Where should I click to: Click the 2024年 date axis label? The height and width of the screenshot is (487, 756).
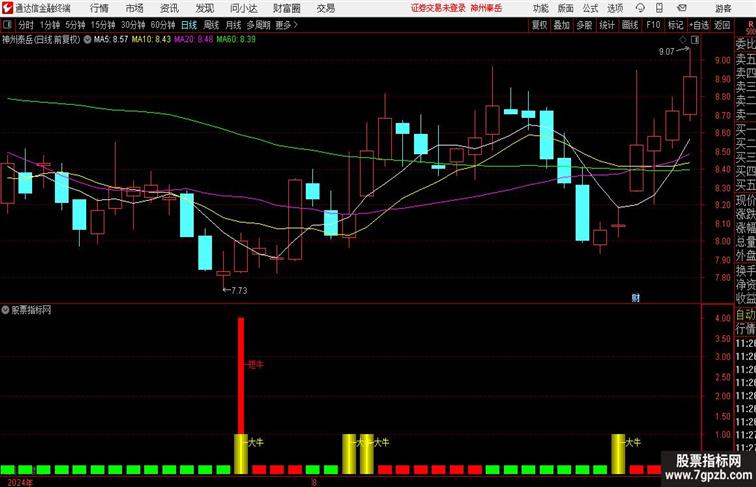point(20,483)
